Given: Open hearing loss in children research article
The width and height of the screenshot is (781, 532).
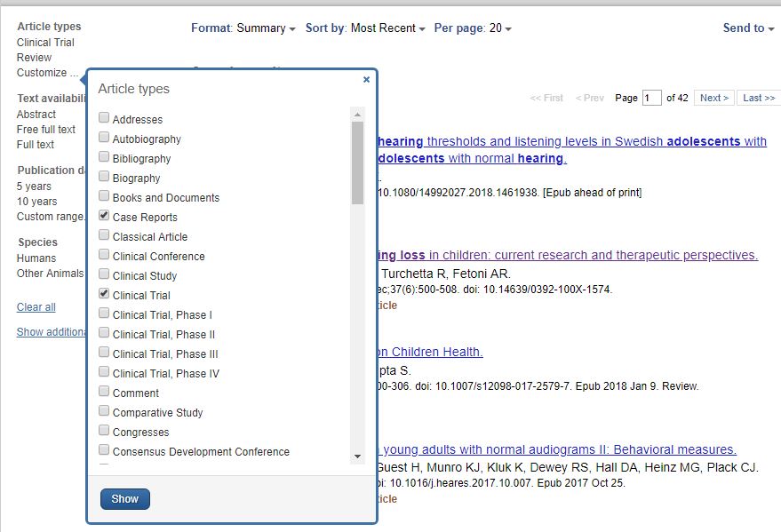Looking at the screenshot, I should point(568,255).
